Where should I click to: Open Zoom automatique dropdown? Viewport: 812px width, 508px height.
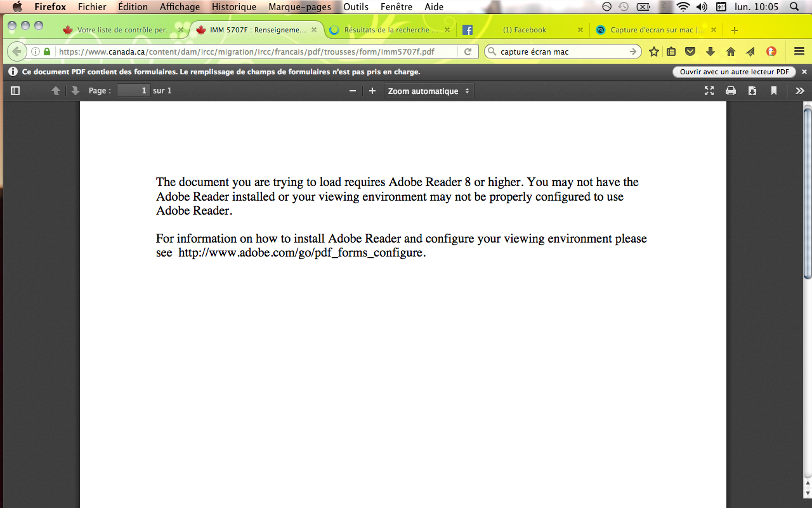point(429,91)
